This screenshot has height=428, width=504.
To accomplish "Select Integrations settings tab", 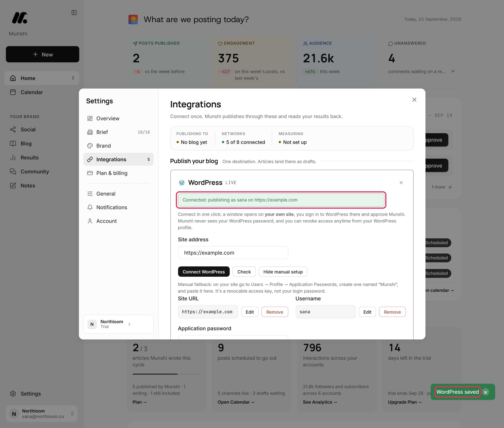I will click(118, 159).
